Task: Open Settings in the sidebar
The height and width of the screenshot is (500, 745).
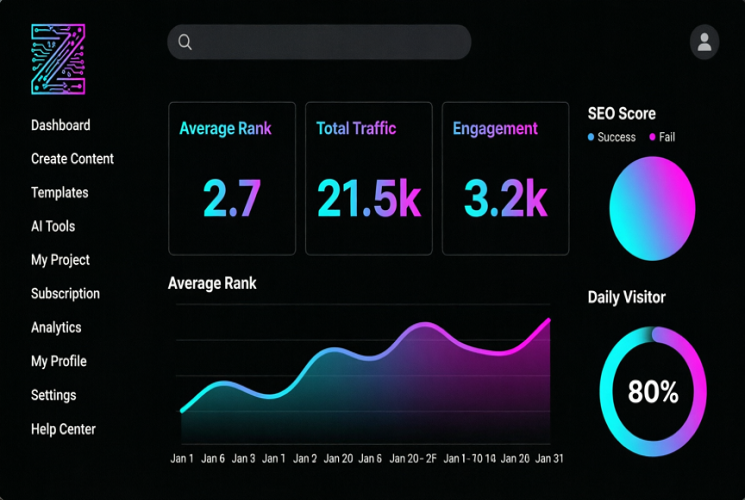Action: click(53, 395)
